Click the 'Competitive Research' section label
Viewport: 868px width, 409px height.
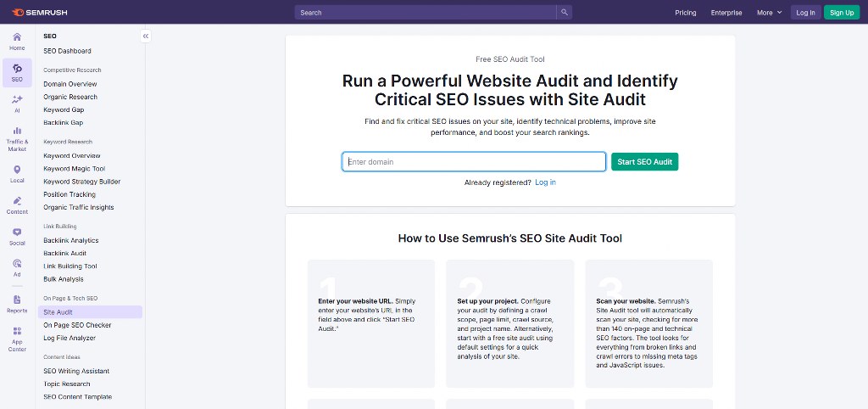click(x=72, y=70)
